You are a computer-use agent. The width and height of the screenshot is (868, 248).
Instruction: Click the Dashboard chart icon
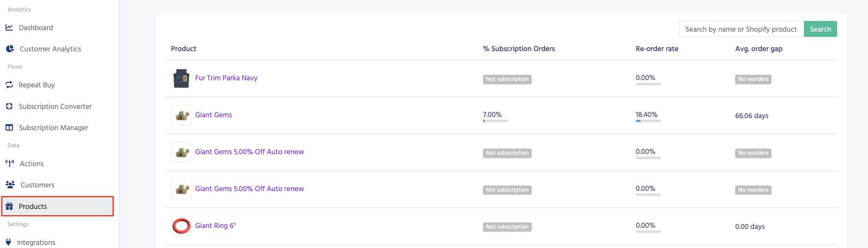point(10,28)
